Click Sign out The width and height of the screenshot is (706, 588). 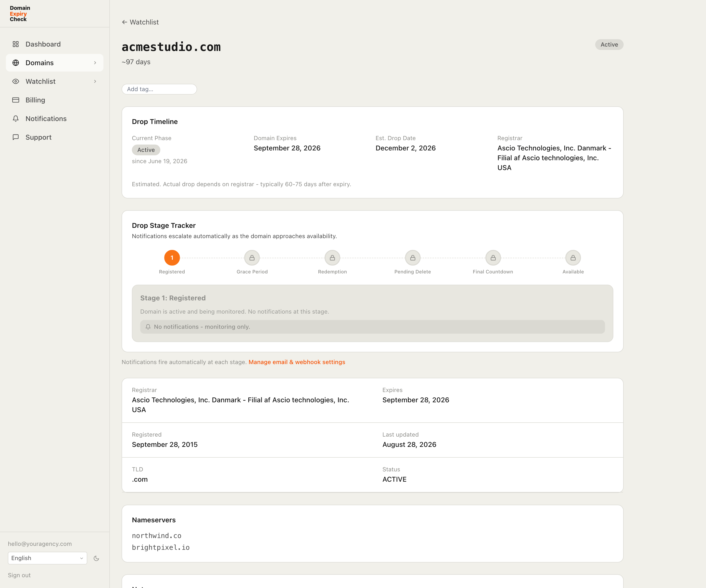click(19, 575)
